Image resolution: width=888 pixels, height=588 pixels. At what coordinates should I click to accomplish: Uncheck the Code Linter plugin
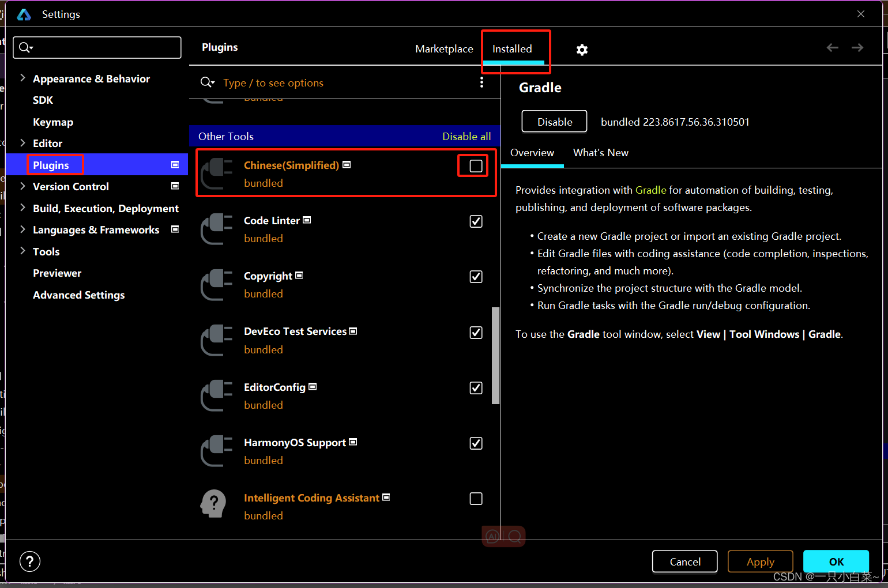pyautogui.click(x=476, y=221)
